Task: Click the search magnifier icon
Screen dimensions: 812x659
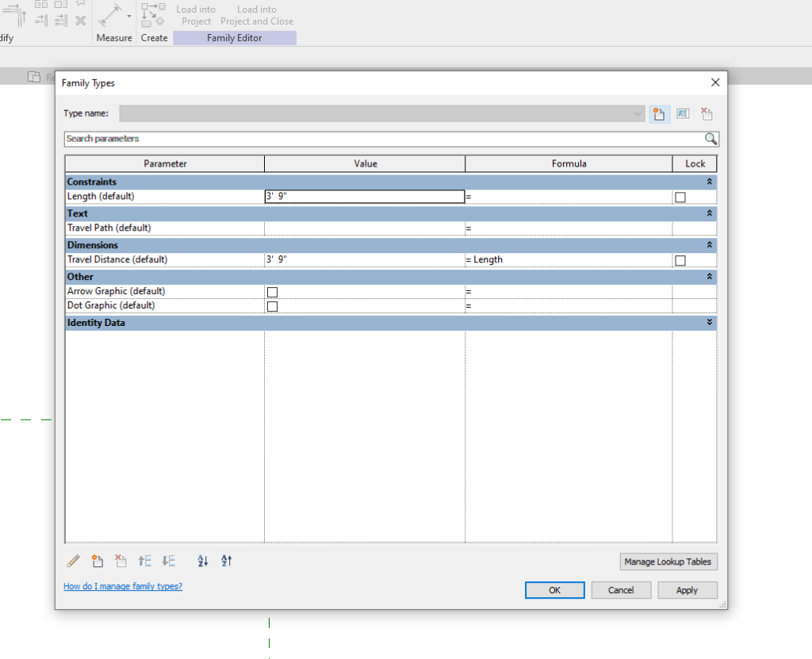Action: click(x=710, y=139)
